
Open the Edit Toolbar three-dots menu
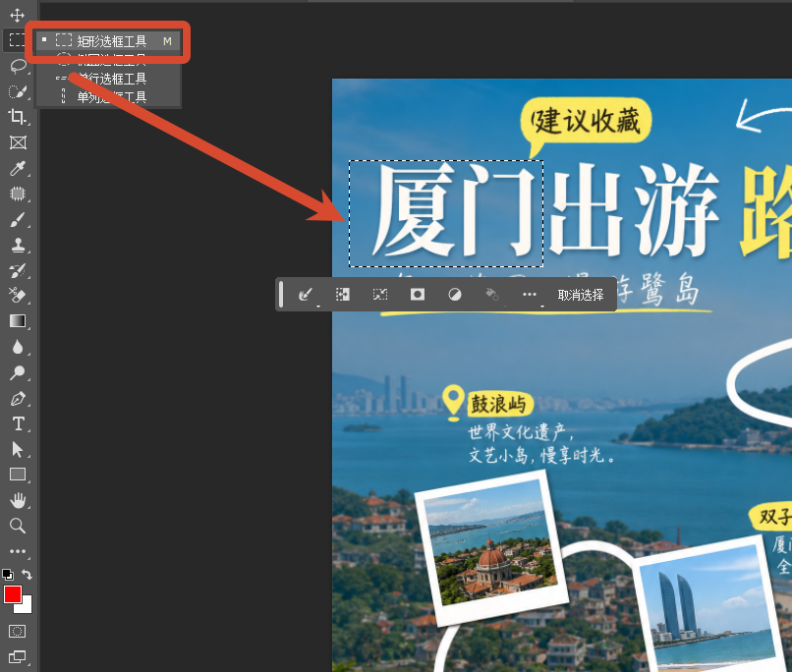coord(18,551)
